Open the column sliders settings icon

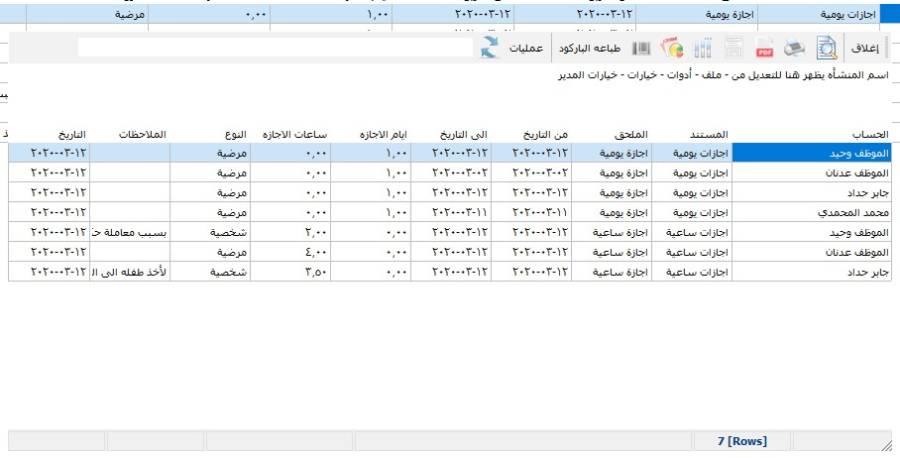(x=703, y=49)
